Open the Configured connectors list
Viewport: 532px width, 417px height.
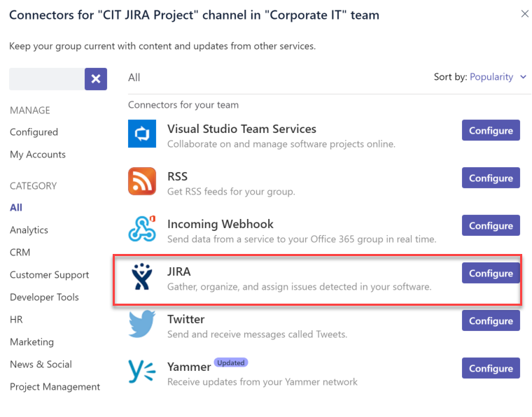[x=34, y=132]
